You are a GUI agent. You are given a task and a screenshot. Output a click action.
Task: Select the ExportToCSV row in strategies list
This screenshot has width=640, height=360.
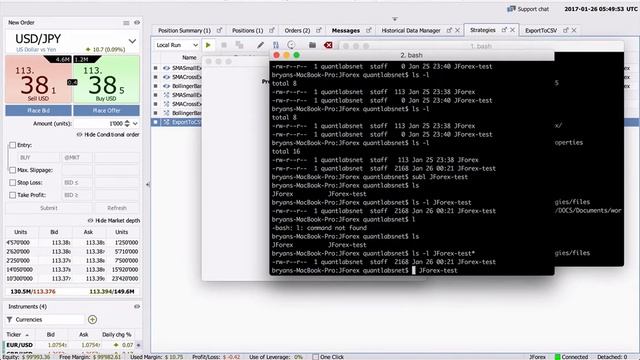[x=177, y=122]
